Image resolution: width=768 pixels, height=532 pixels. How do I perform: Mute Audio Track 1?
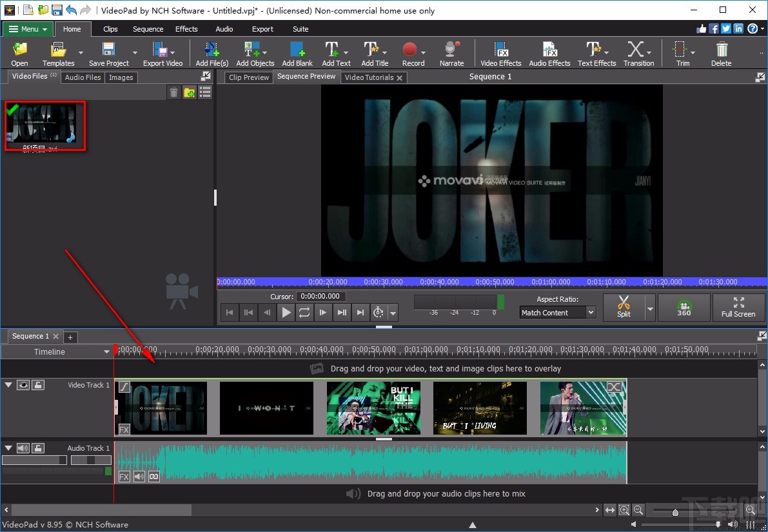click(x=24, y=448)
